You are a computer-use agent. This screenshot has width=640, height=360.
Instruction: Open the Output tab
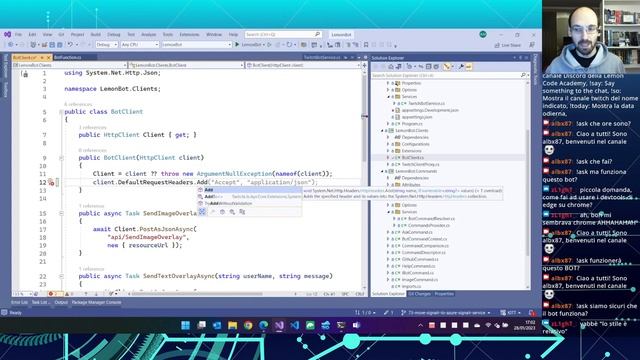(x=61, y=302)
